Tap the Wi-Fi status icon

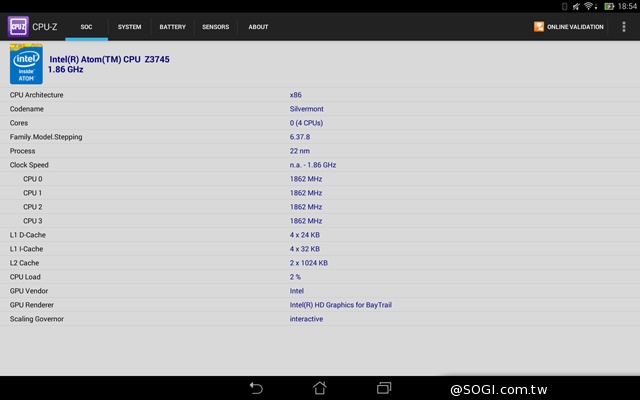coord(589,6)
